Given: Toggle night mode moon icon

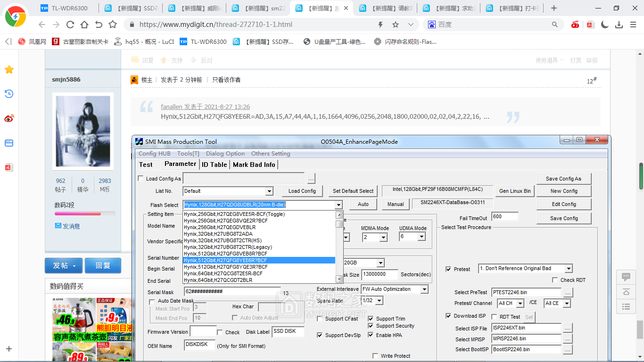Looking at the screenshot, I should click(605, 25).
